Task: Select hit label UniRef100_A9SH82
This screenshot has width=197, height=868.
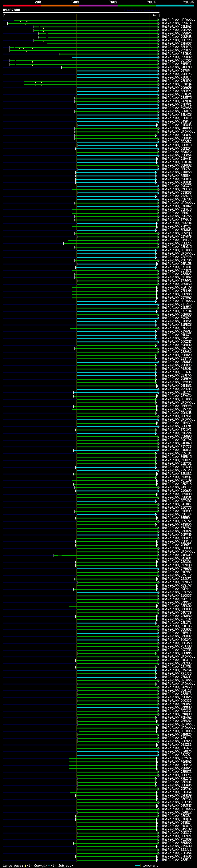Action: (x=177, y=57)
